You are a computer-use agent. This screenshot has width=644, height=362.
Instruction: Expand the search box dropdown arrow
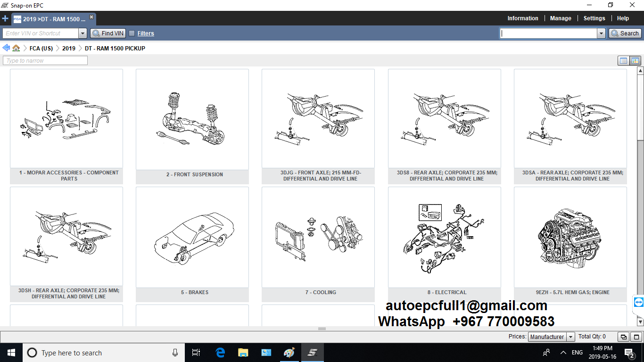click(x=601, y=33)
